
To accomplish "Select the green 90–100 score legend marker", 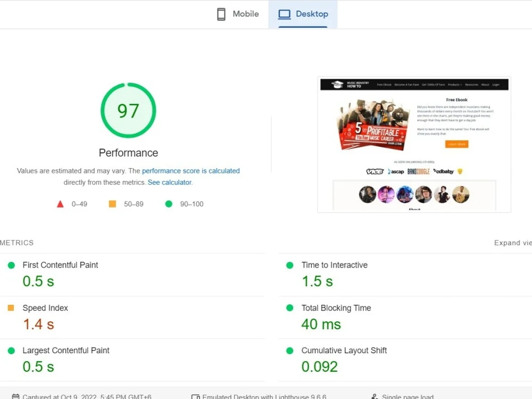I will [169, 204].
